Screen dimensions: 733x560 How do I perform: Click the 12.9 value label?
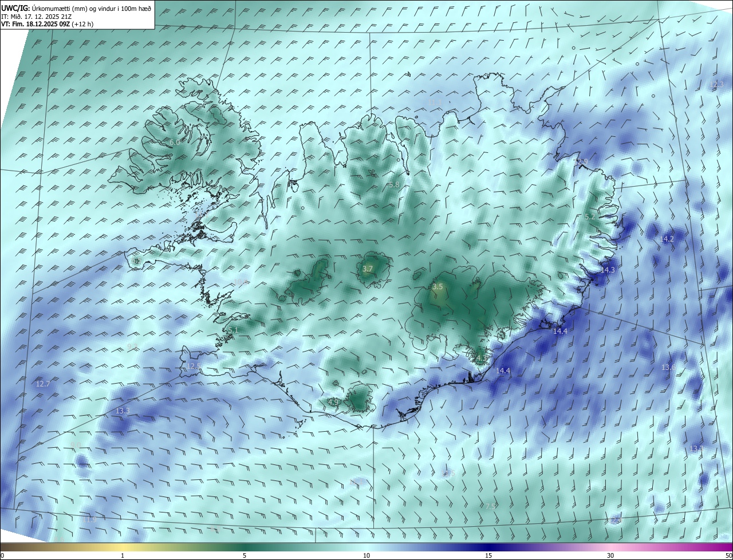(581, 162)
